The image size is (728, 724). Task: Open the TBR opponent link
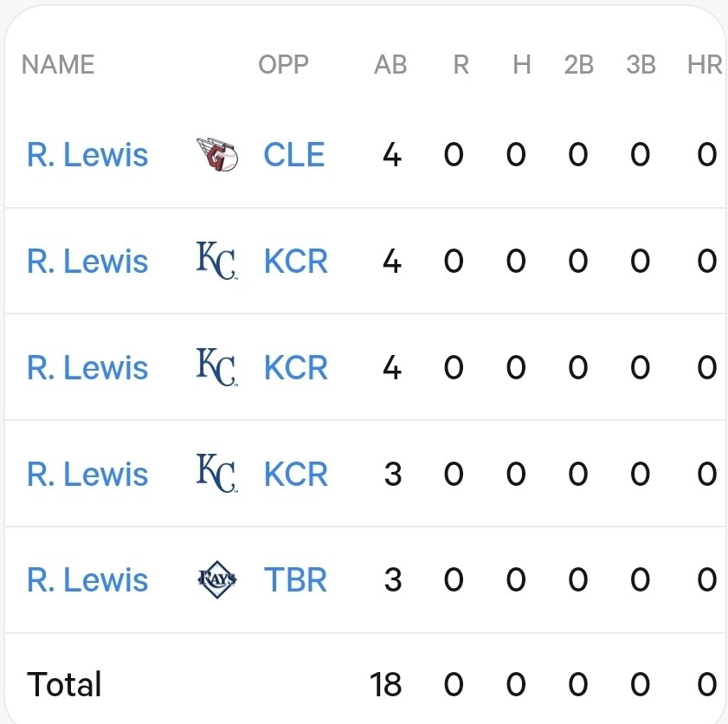295,579
